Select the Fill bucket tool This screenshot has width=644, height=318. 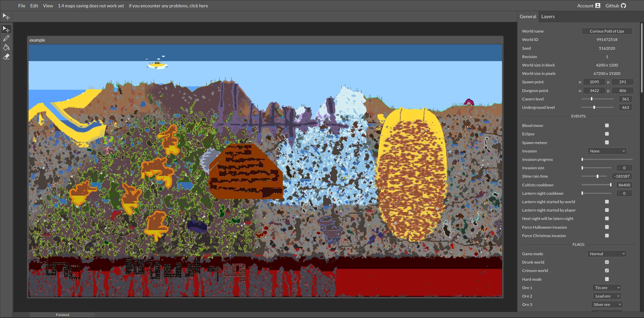[x=6, y=47]
